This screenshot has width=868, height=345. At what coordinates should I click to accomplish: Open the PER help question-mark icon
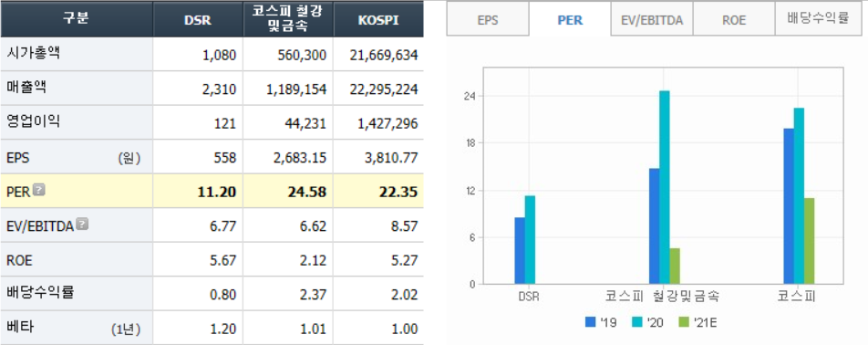point(38,191)
